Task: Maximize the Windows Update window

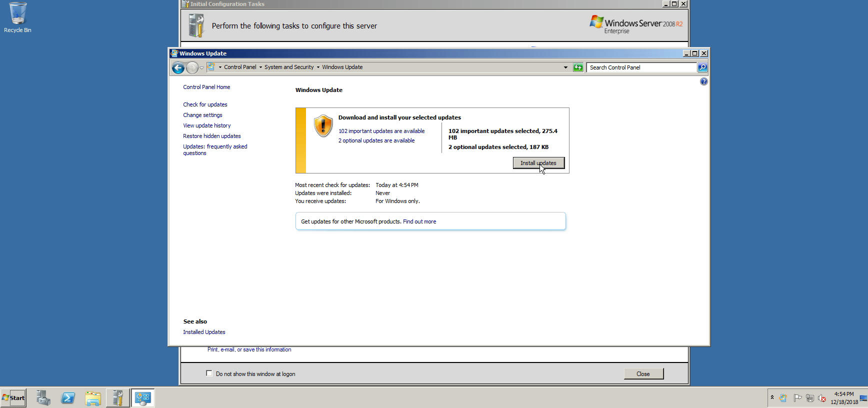Action: pyautogui.click(x=694, y=53)
